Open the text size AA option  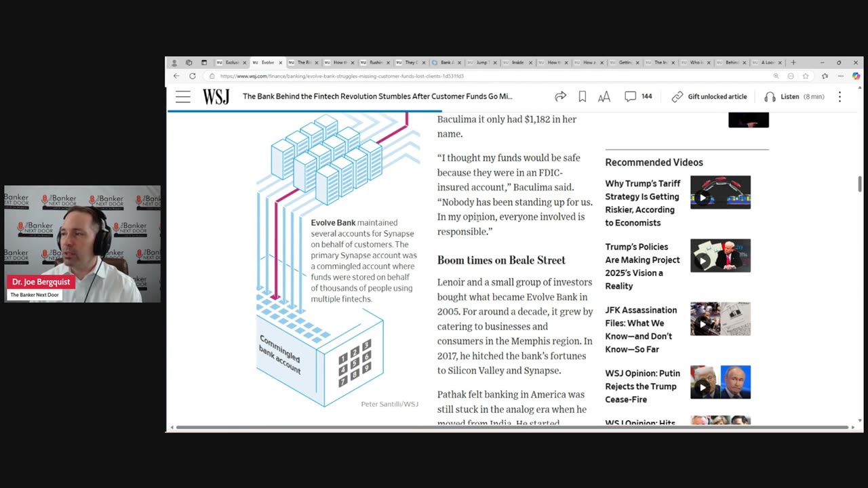604,97
